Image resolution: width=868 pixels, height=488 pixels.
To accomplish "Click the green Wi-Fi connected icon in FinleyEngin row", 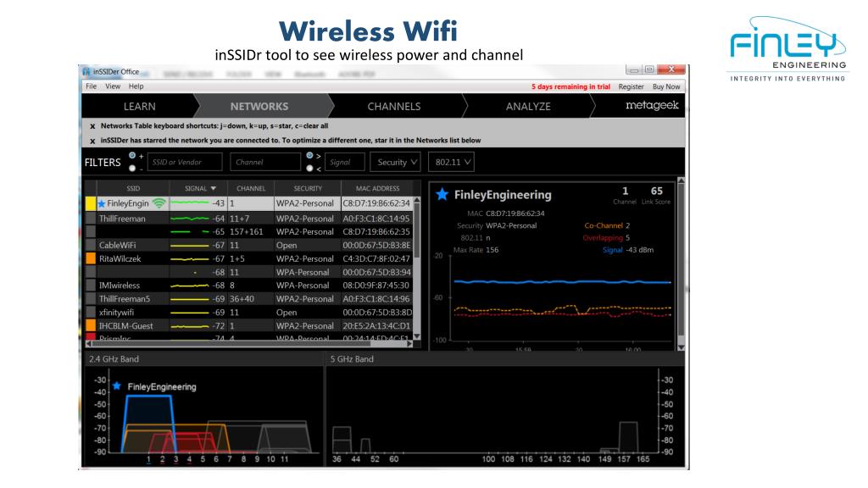I will click(159, 203).
